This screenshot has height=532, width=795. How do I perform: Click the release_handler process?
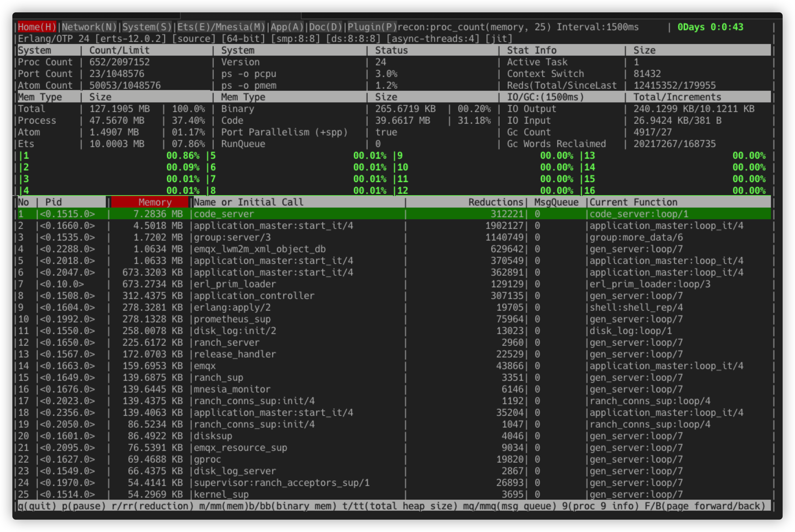coord(235,354)
